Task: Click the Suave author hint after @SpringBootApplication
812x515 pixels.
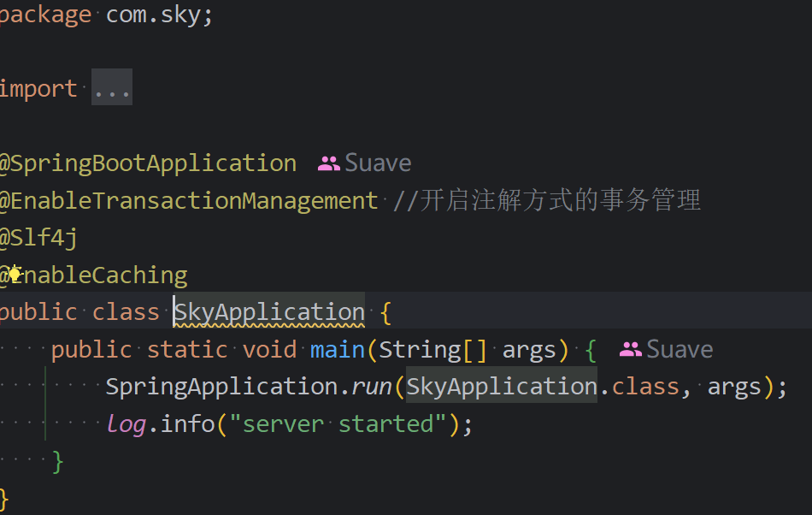Action: coord(378,163)
